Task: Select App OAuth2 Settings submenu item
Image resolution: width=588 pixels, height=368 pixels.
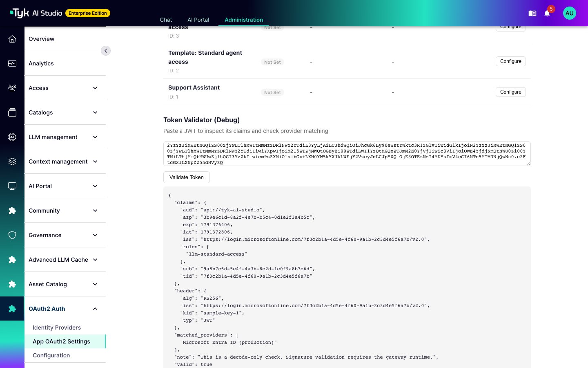Action: (x=65, y=341)
